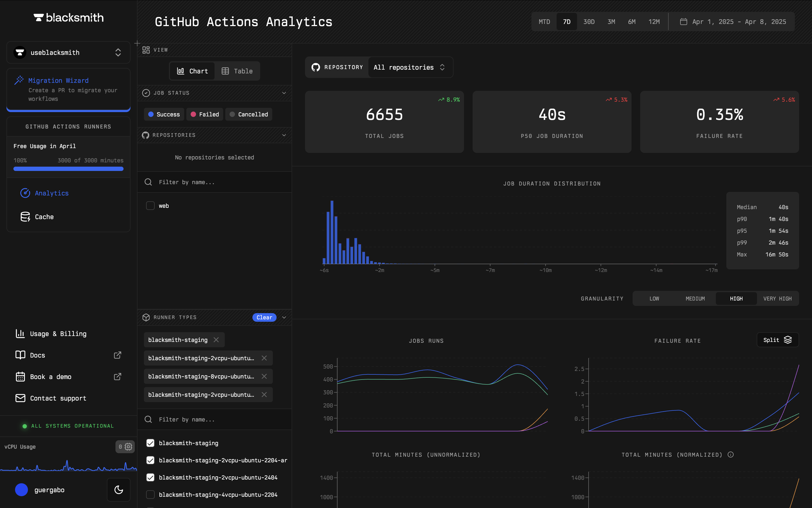Viewport: 812px width, 508px height.
Task: Select the 30D time range
Action: (x=589, y=22)
